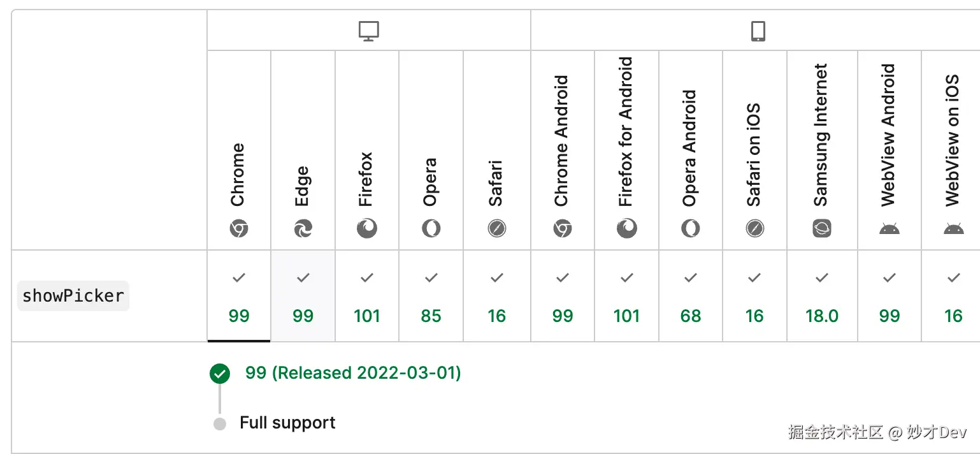
Task: Click the Safari on iOS compass icon
Action: [755, 228]
